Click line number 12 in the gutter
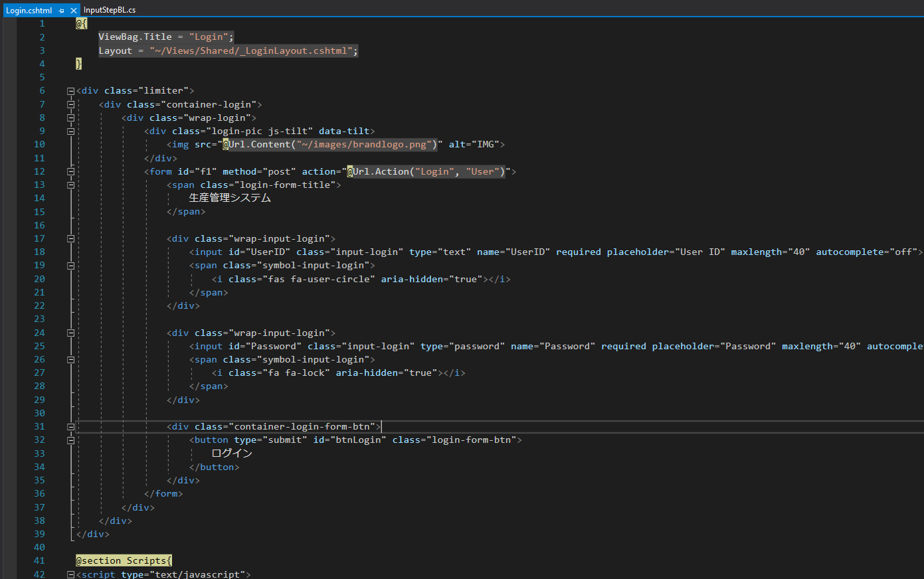 39,171
